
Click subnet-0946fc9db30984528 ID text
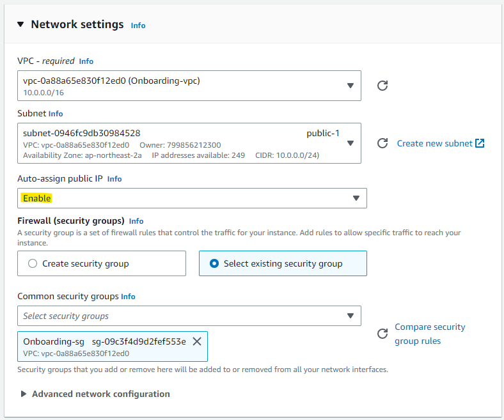(82, 133)
